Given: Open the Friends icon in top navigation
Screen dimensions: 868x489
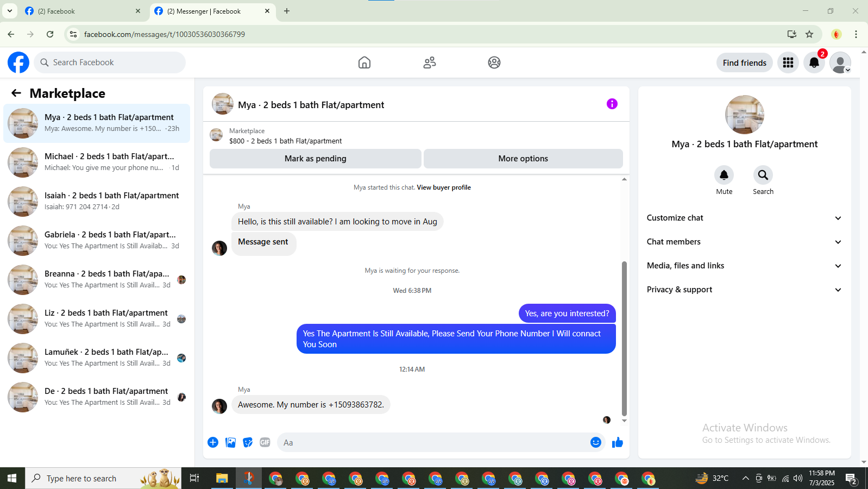Looking at the screenshot, I should click(430, 62).
